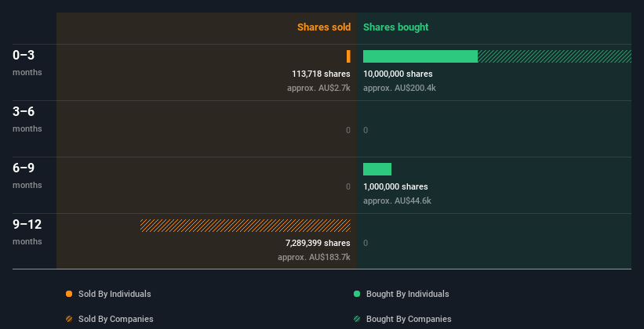Select the Bought By Individuals legend label
The image size is (644, 329).
click(407, 294)
